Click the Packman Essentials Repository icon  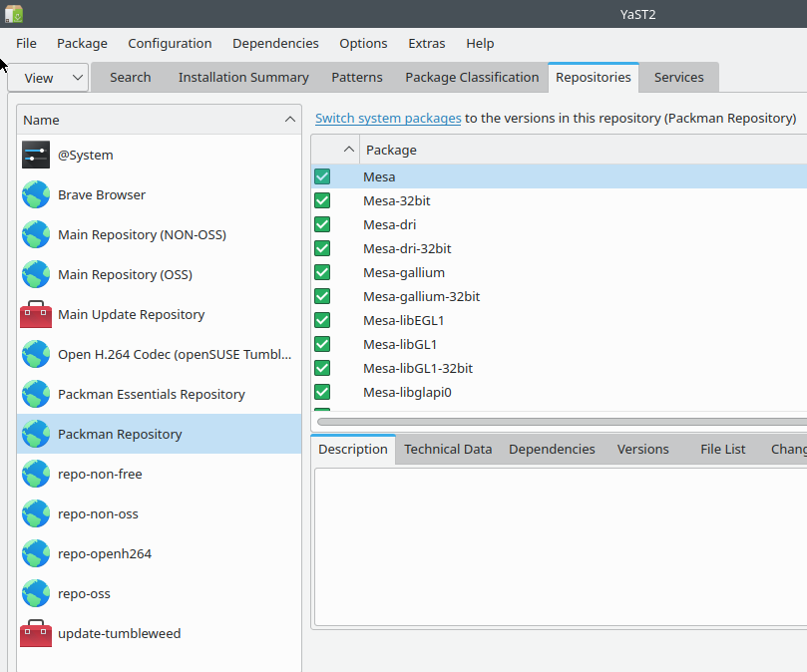tap(36, 394)
